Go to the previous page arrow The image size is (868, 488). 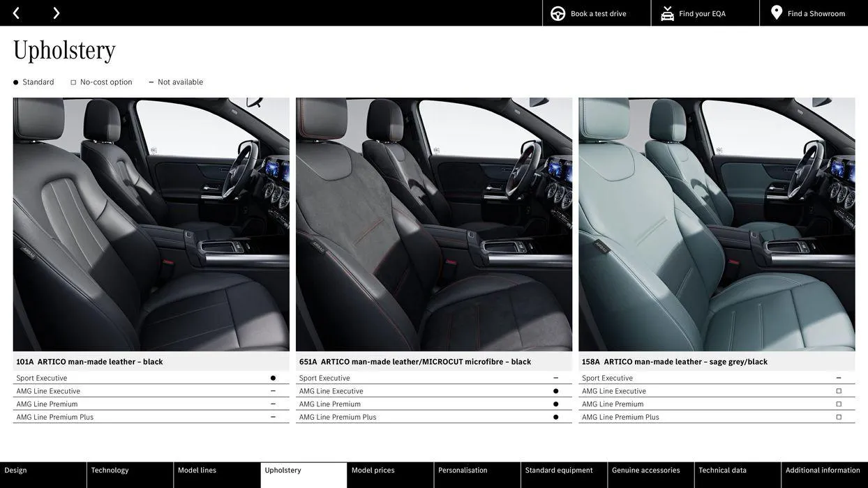pos(16,13)
